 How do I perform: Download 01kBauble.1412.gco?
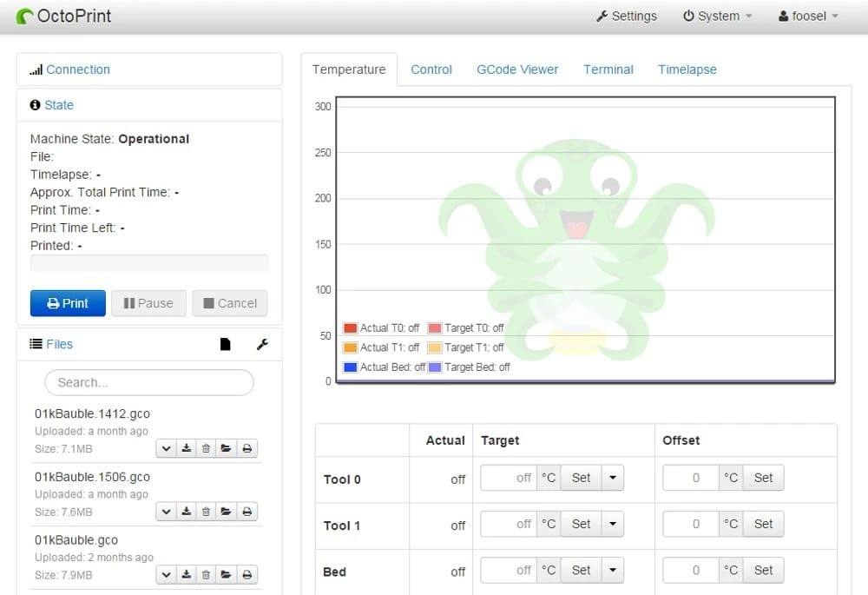pyautogui.click(x=187, y=448)
